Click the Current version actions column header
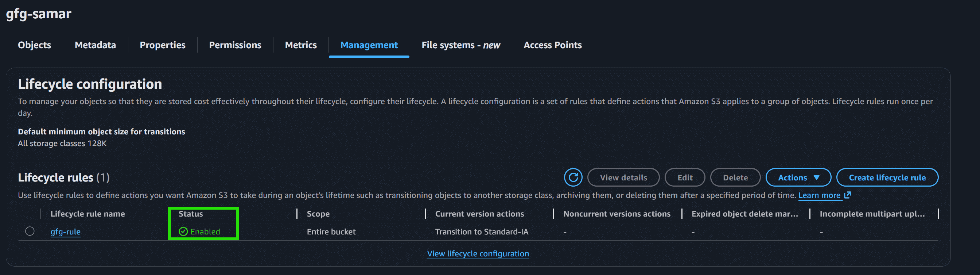This screenshot has width=980, height=275. [479, 214]
